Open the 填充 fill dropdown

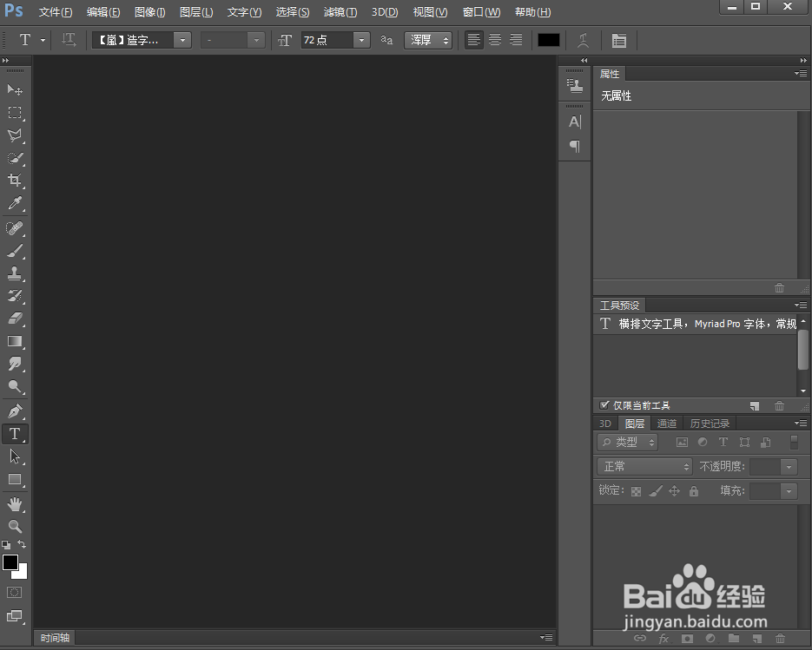pyautogui.click(x=789, y=490)
